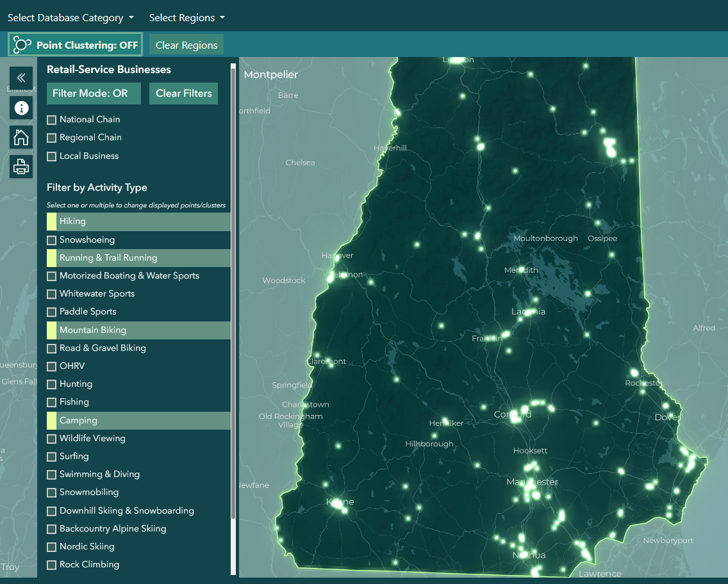This screenshot has width=728, height=584.
Task: Expand the Select Regions dropdown
Action: [186, 18]
